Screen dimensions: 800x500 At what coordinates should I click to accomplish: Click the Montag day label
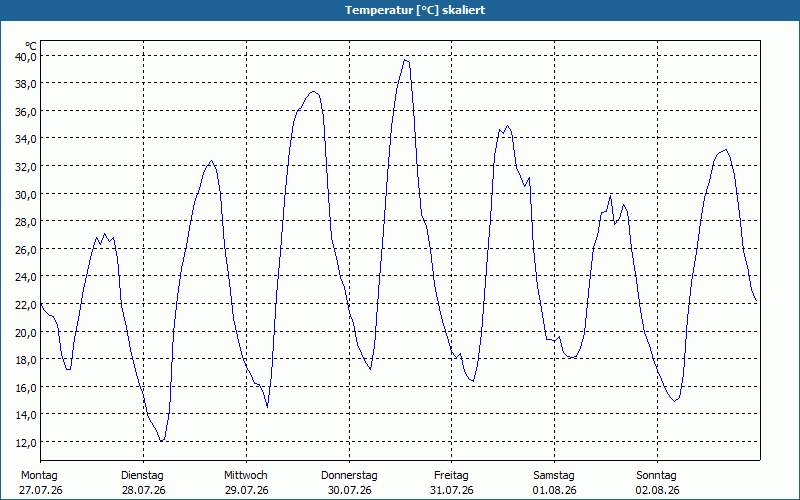point(39,476)
